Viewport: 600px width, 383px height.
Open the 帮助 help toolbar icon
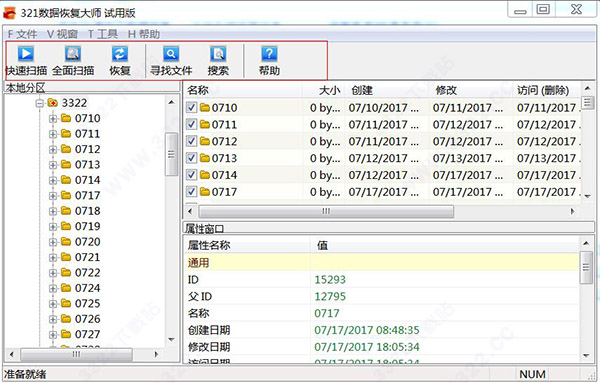click(269, 60)
